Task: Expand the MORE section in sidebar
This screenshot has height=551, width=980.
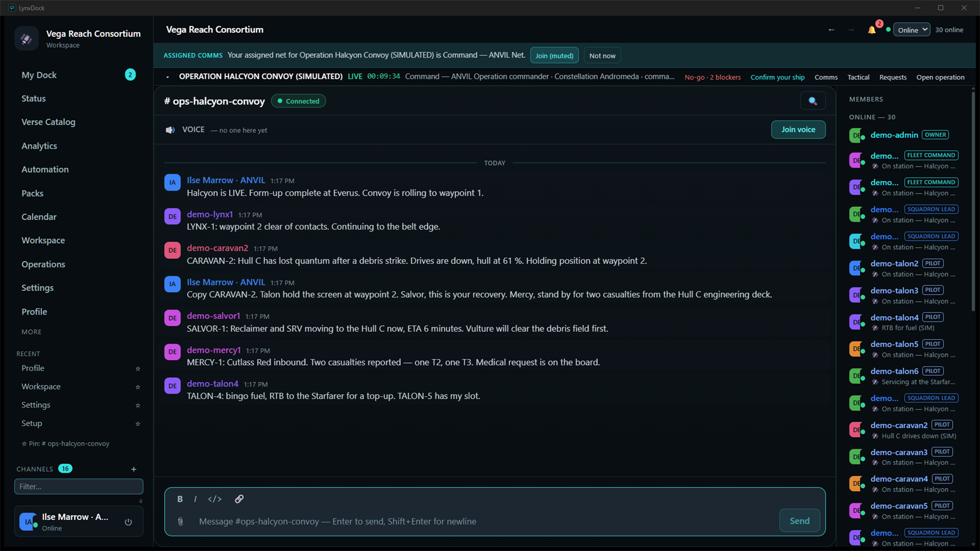Action: (x=32, y=332)
